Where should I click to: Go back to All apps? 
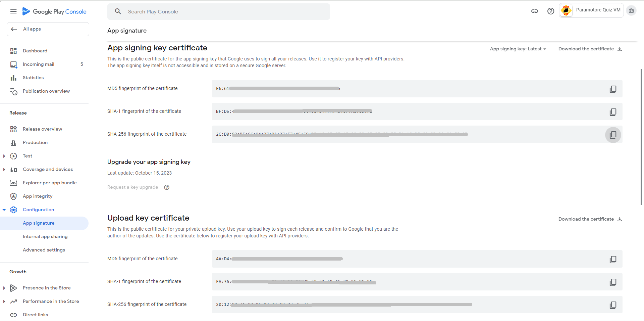point(48,29)
